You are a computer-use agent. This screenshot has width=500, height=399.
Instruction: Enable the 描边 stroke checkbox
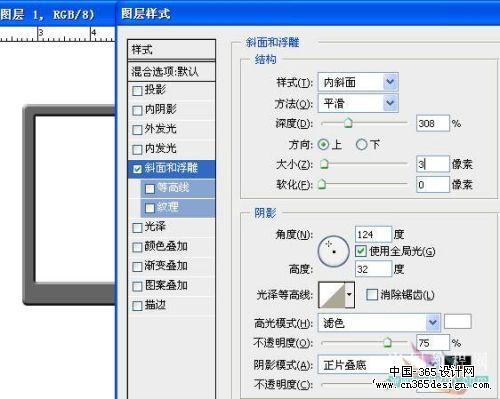pos(137,306)
